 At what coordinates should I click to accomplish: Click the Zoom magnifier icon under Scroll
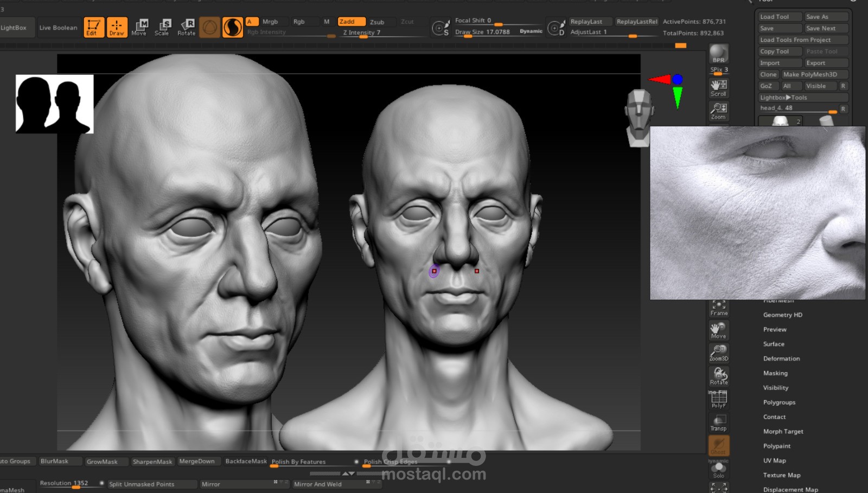[719, 111]
